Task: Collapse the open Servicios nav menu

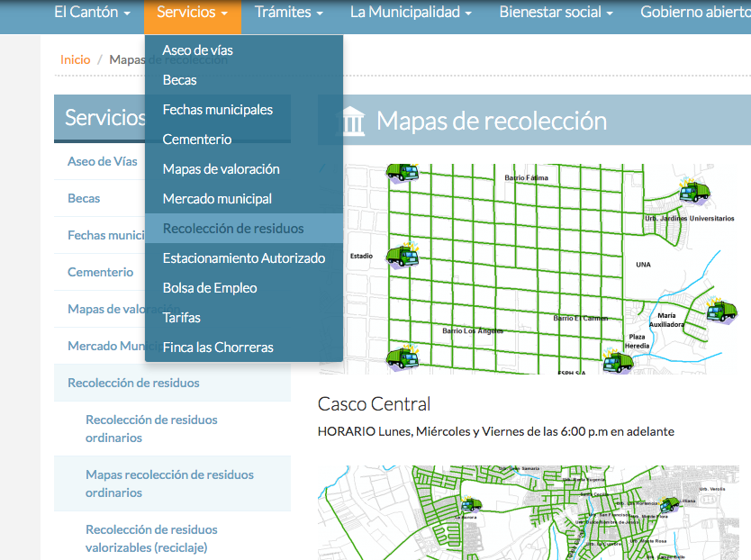Action: [192, 13]
